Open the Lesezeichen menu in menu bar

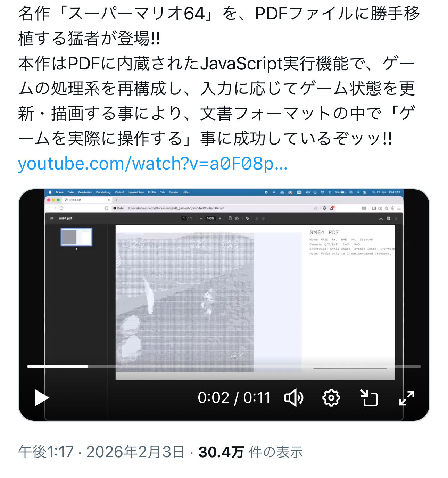(136, 192)
